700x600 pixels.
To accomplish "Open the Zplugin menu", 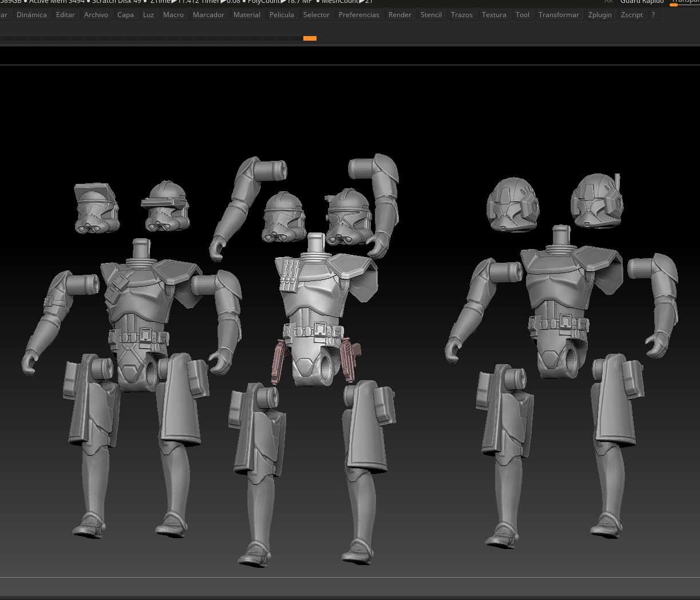I will [600, 14].
